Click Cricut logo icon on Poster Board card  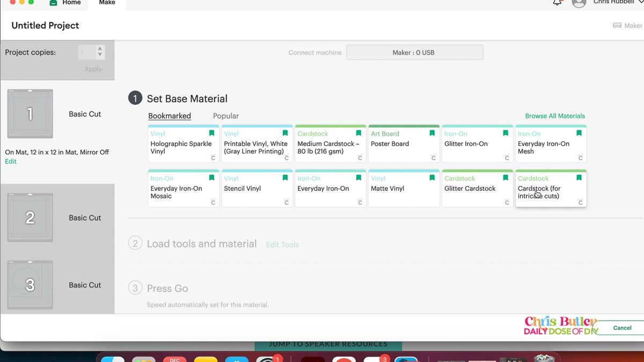click(x=434, y=158)
